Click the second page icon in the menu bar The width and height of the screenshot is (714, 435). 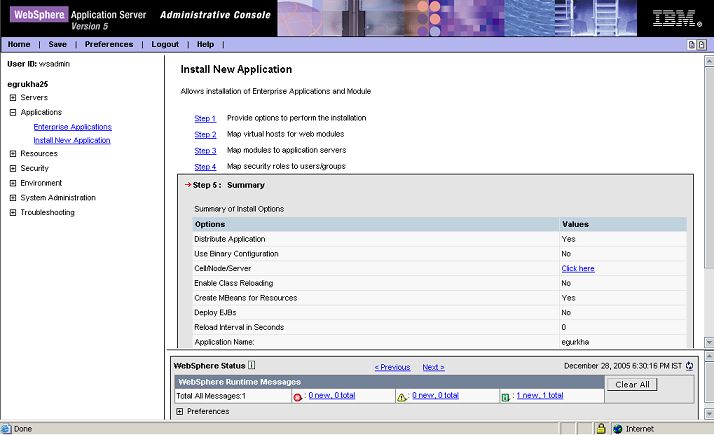701,45
